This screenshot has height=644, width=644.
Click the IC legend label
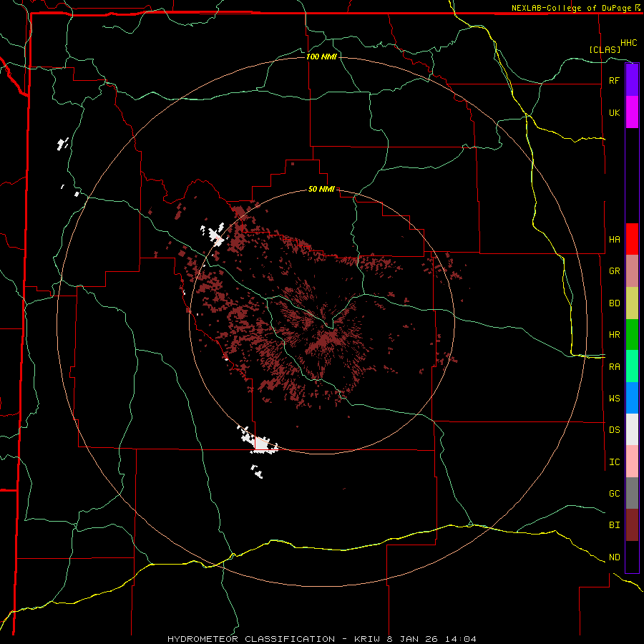click(614, 462)
